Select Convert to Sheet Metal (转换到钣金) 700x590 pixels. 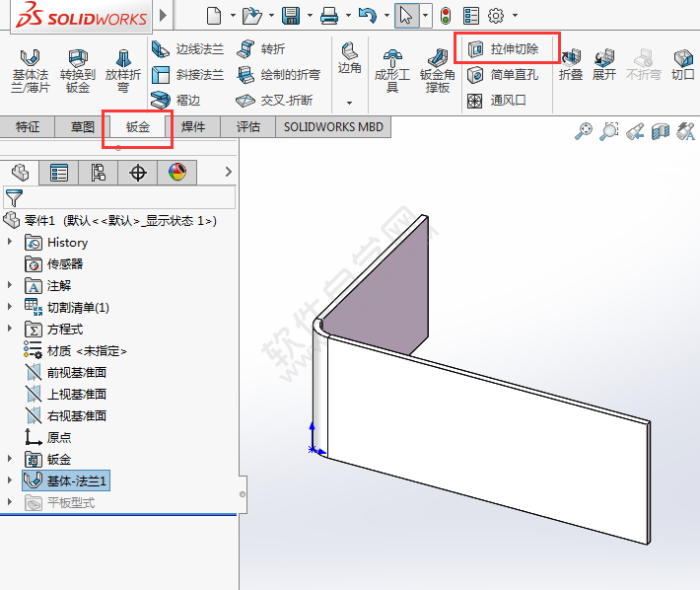click(78, 71)
